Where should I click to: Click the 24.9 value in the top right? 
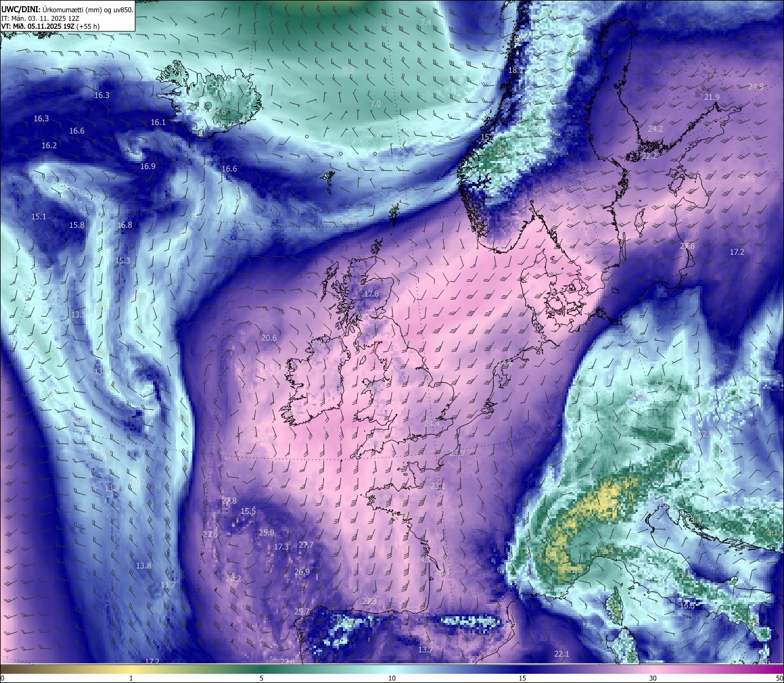tap(756, 86)
